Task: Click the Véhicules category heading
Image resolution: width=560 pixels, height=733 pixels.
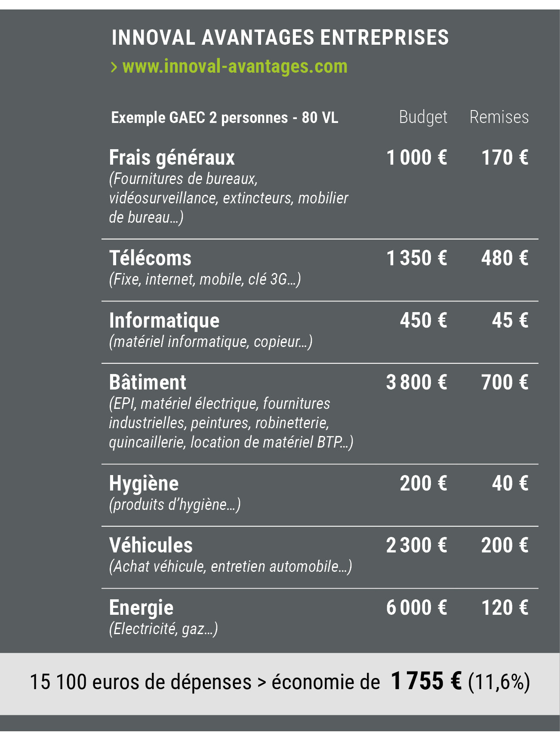Action: [151, 545]
